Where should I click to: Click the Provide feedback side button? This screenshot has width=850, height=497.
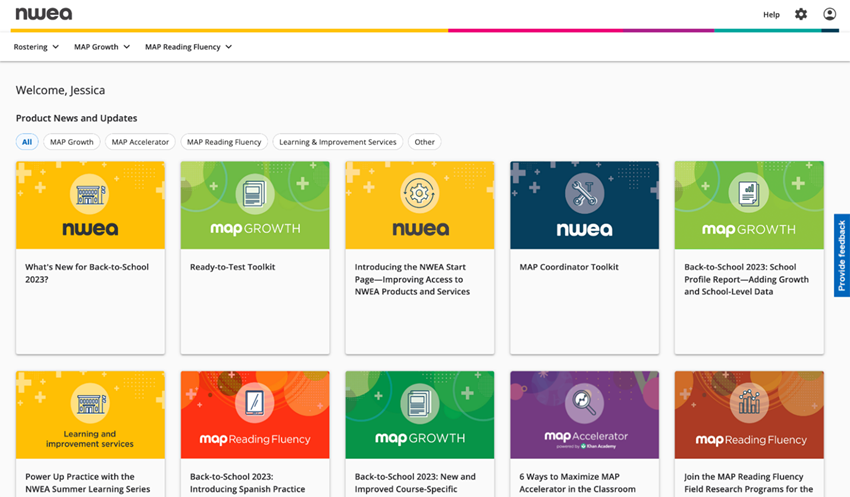tap(842, 255)
